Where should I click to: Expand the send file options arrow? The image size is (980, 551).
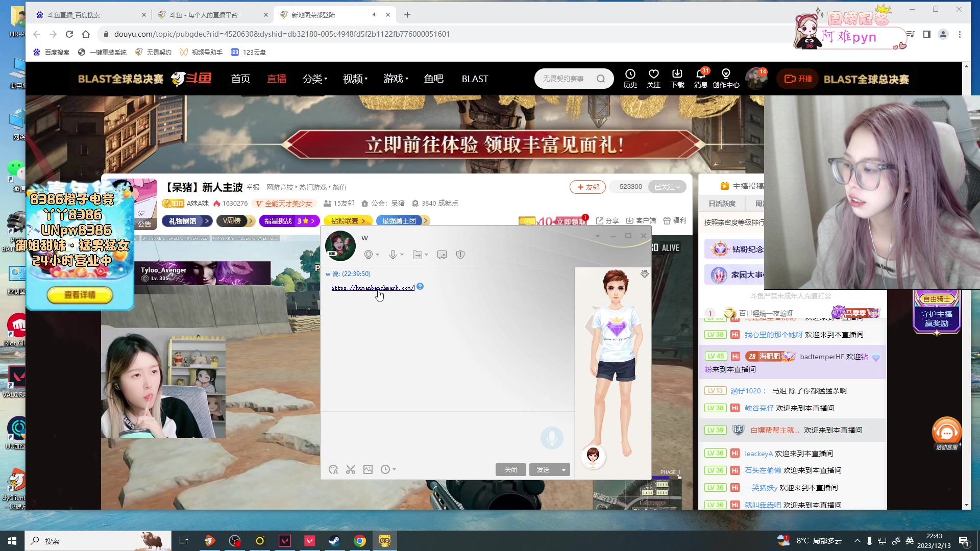(427, 255)
